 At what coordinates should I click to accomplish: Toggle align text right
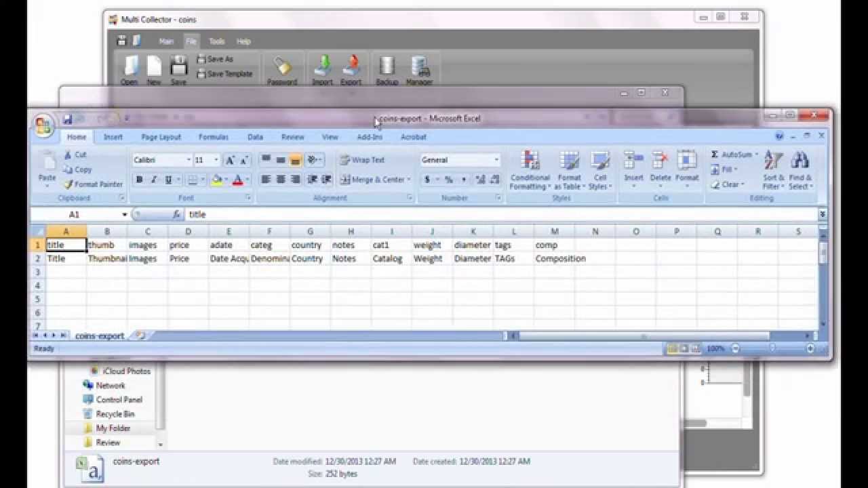[296, 180]
